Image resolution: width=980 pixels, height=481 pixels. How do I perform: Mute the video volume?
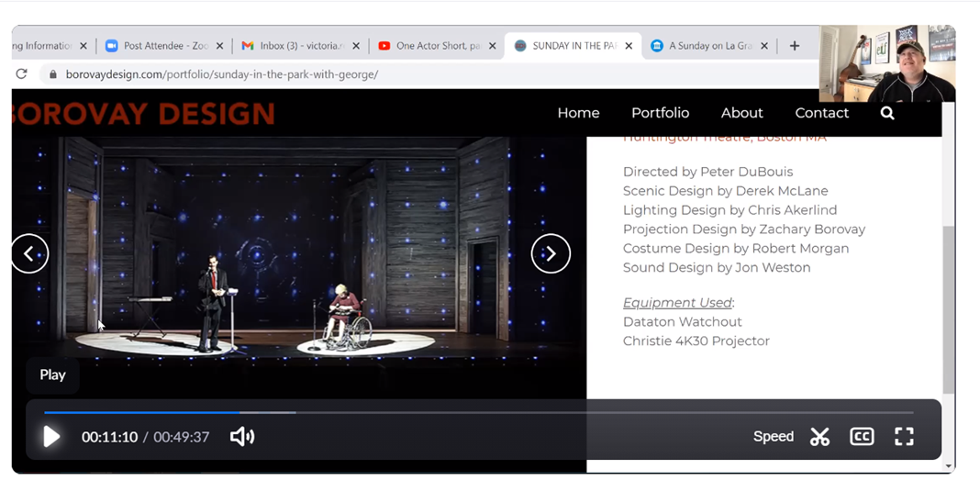242,437
